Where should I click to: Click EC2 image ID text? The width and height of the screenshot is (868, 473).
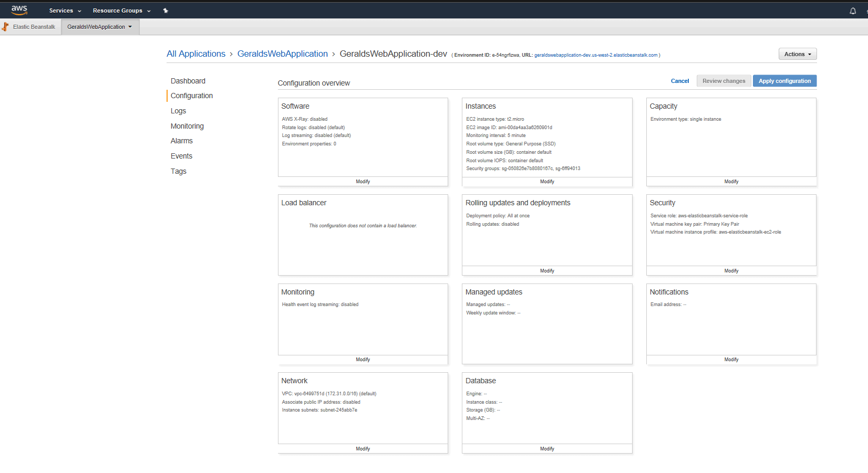click(509, 128)
